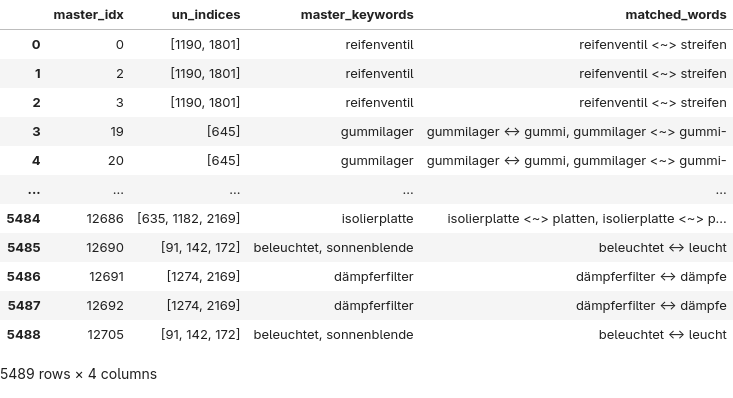The height and width of the screenshot is (398, 733).
Task: Click row index 5484
Action: (23, 219)
